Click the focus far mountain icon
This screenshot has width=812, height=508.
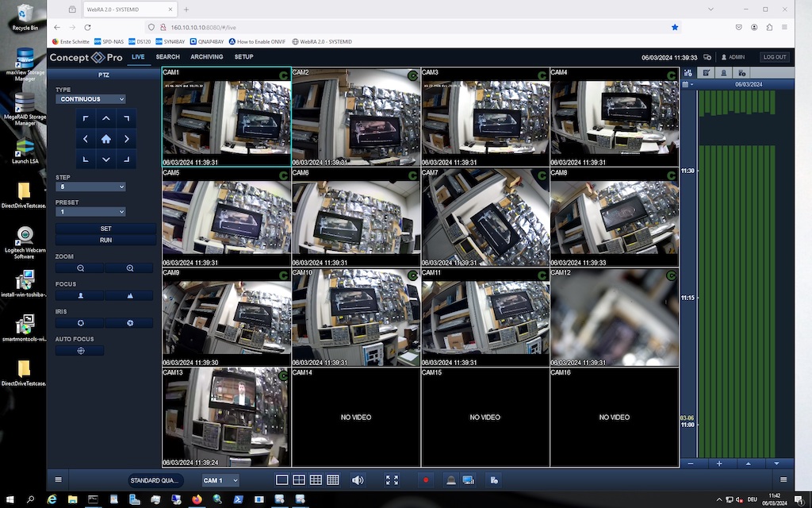[x=129, y=295]
